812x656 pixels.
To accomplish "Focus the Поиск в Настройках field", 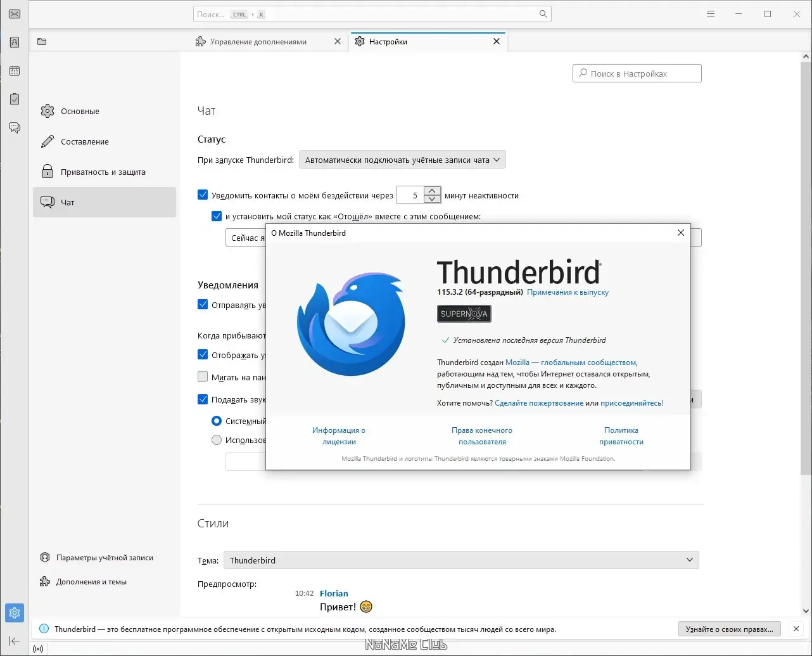I will [x=637, y=74].
